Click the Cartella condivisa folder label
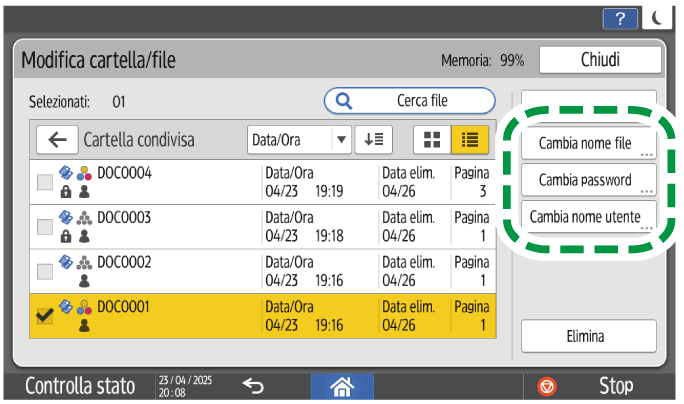 click(139, 140)
